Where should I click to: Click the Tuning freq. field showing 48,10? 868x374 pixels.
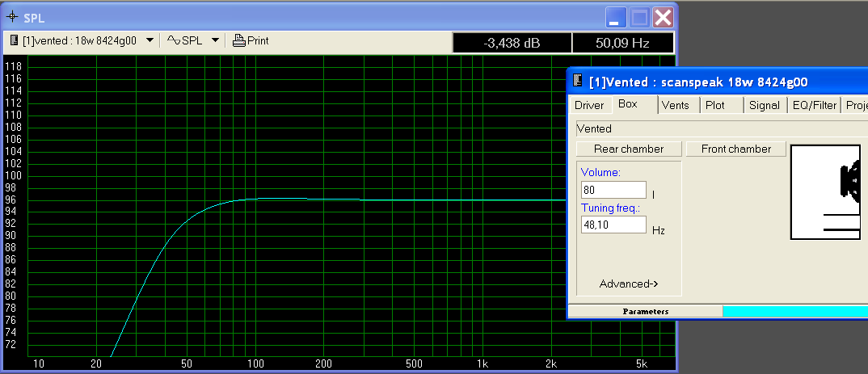(614, 225)
